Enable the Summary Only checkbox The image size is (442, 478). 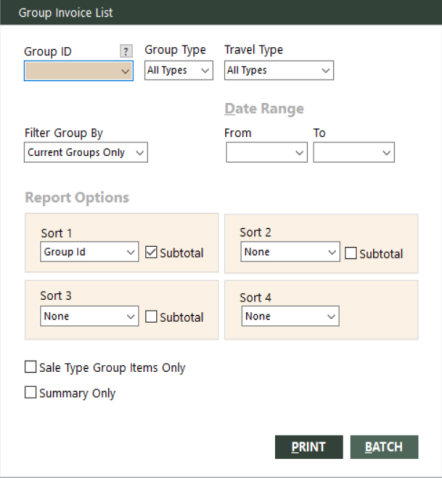31,392
